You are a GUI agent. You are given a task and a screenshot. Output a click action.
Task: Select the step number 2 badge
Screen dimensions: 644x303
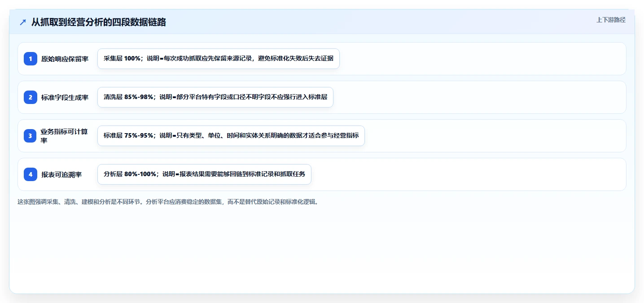pos(31,97)
